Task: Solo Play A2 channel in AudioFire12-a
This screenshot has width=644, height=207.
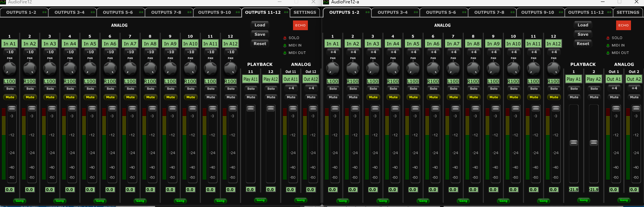Action: click(594, 89)
